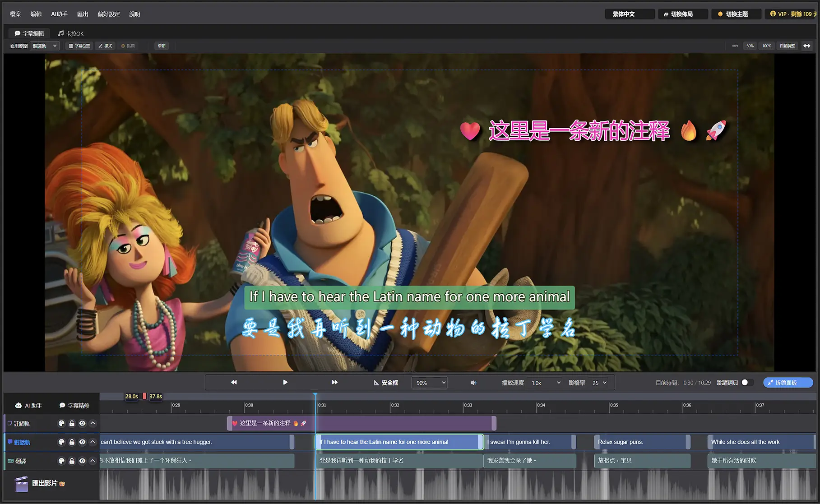Open the 匯出 menu
820x504 pixels.
[x=83, y=14]
